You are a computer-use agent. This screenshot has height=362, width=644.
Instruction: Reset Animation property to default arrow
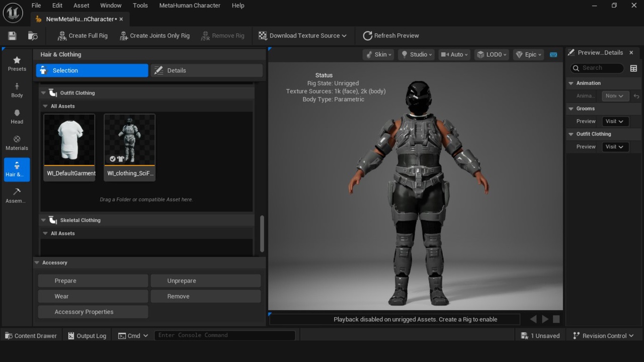636,96
